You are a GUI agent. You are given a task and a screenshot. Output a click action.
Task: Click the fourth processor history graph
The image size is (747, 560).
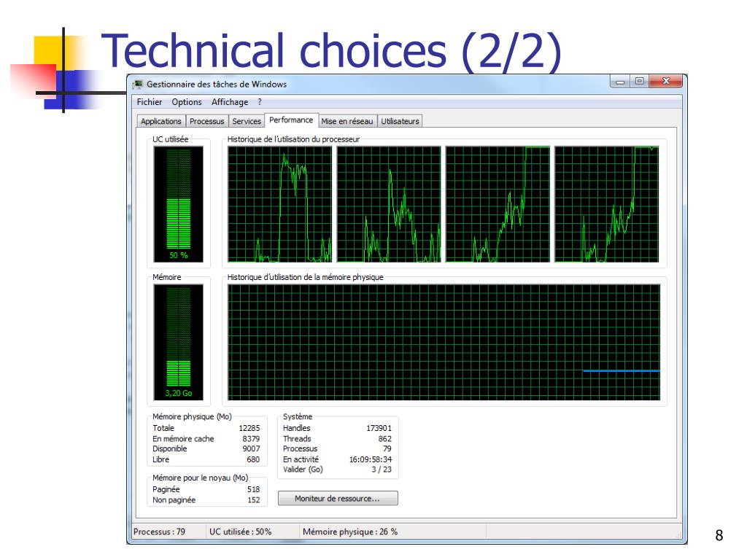tap(607, 204)
